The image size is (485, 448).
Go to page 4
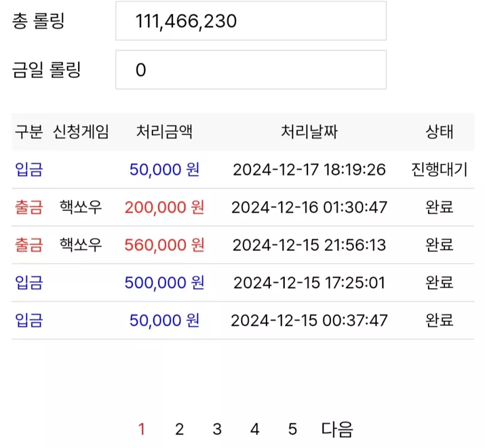pyautogui.click(x=254, y=429)
